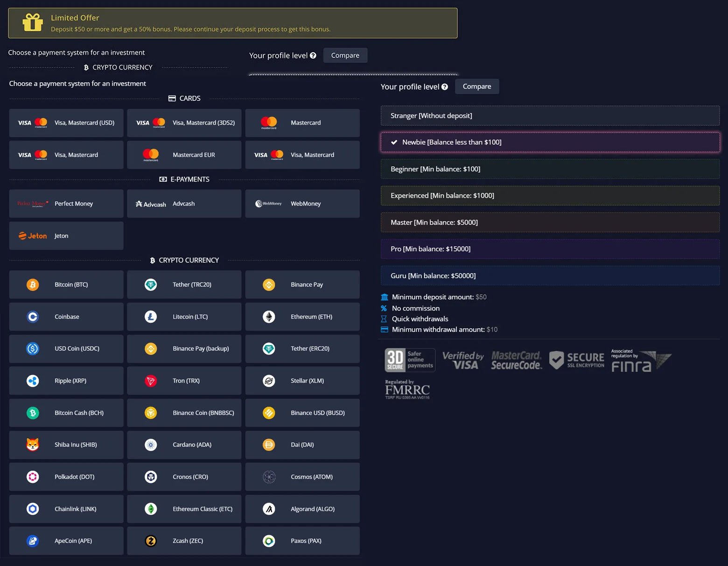Choose the Beginner Min balance $100 level

550,169
